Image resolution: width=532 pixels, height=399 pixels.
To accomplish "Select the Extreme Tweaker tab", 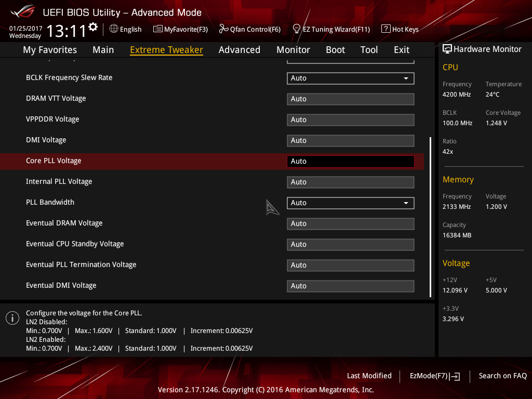I will [167, 50].
